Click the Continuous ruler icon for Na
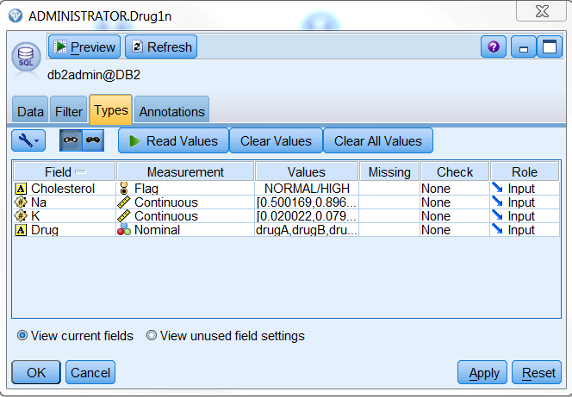 [x=124, y=203]
